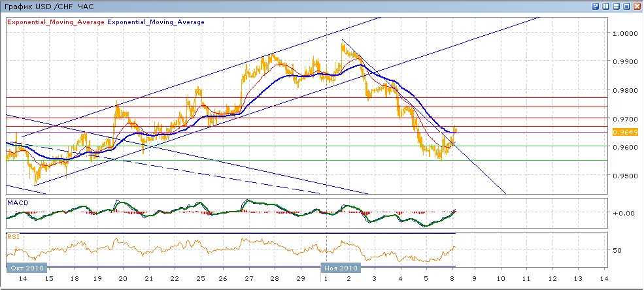The height and width of the screenshot is (290, 644).
Task: Click the MACD indicator label
Action: tap(17, 203)
